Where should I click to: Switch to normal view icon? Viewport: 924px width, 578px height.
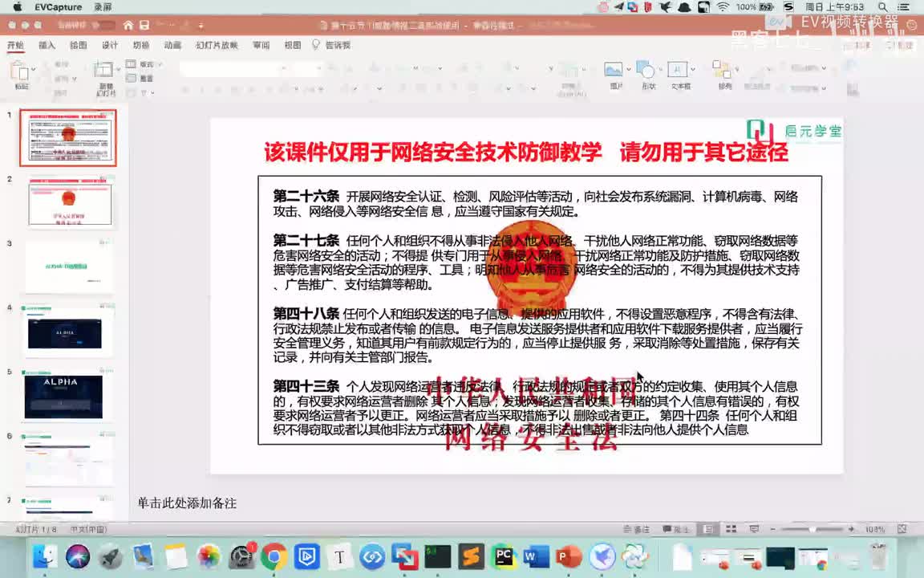708,529
